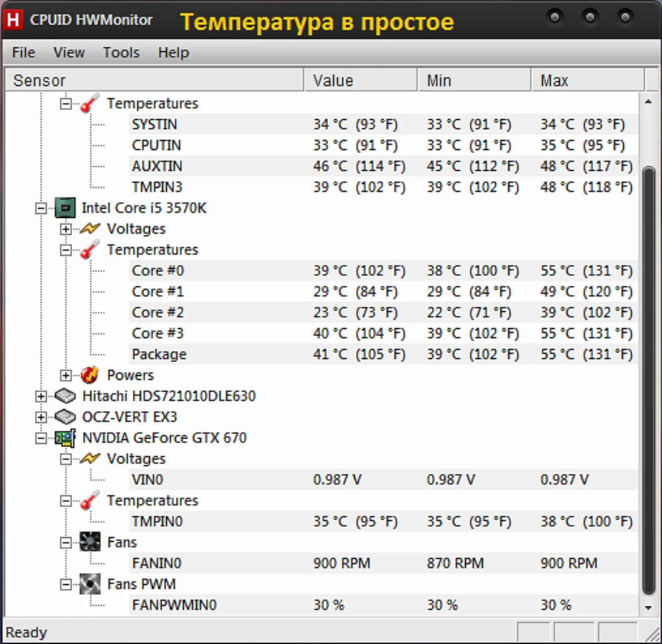
Task: Click the OCZ-VERT EX3 label
Action: point(129,417)
